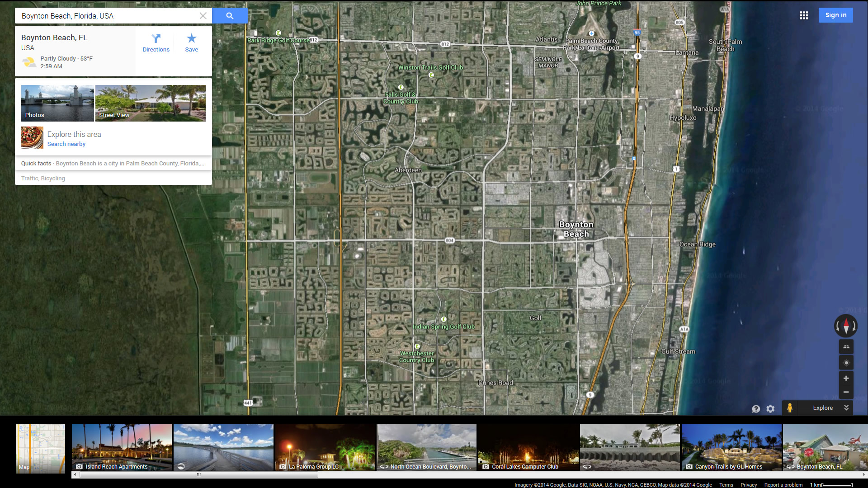This screenshot has height=488, width=868.
Task: Open the settings gear icon
Action: click(770, 409)
